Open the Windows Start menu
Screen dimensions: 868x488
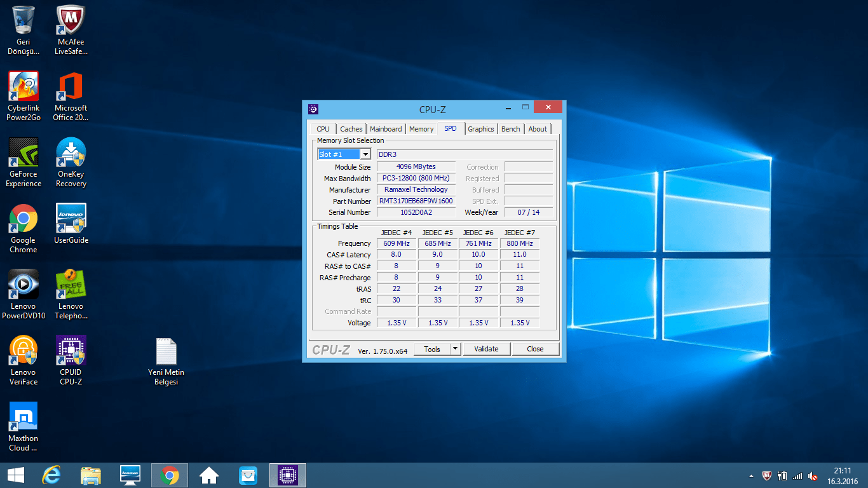(16, 475)
